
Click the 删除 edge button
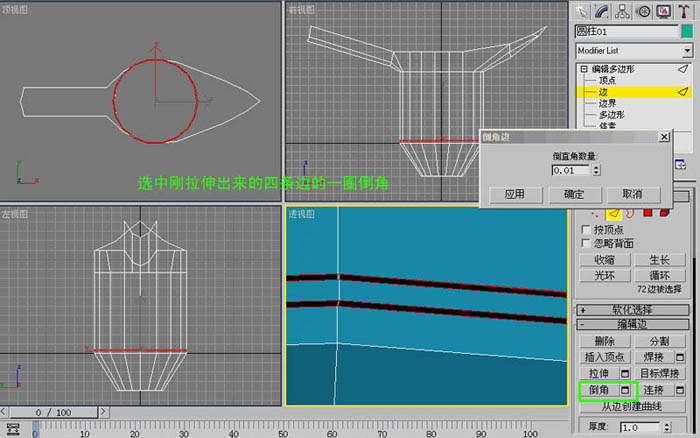pos(604,341)
